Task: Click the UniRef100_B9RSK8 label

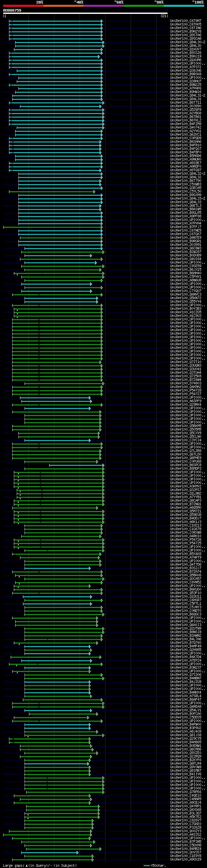Action: tap(186, 74)
